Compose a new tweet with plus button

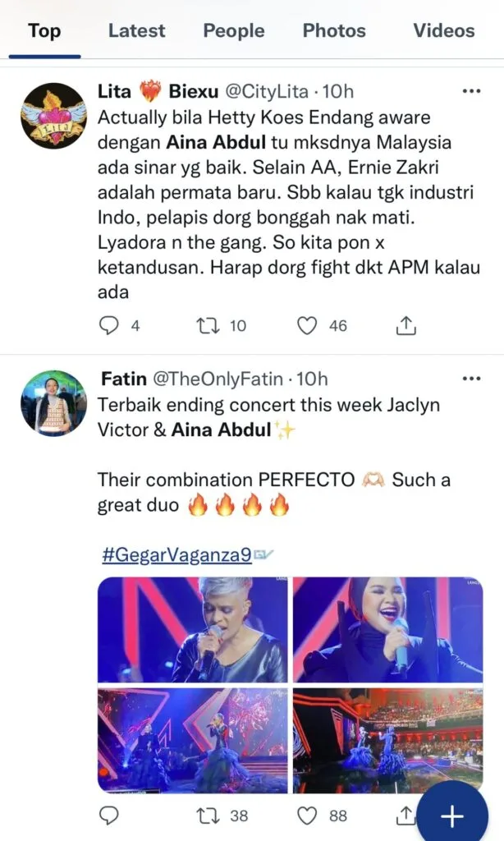click(x=452, y=816)
